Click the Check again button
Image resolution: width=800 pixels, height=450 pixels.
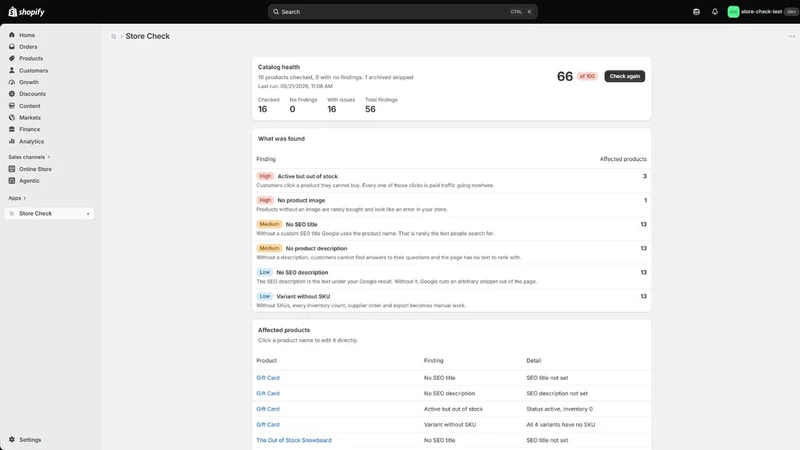point(624,76)
